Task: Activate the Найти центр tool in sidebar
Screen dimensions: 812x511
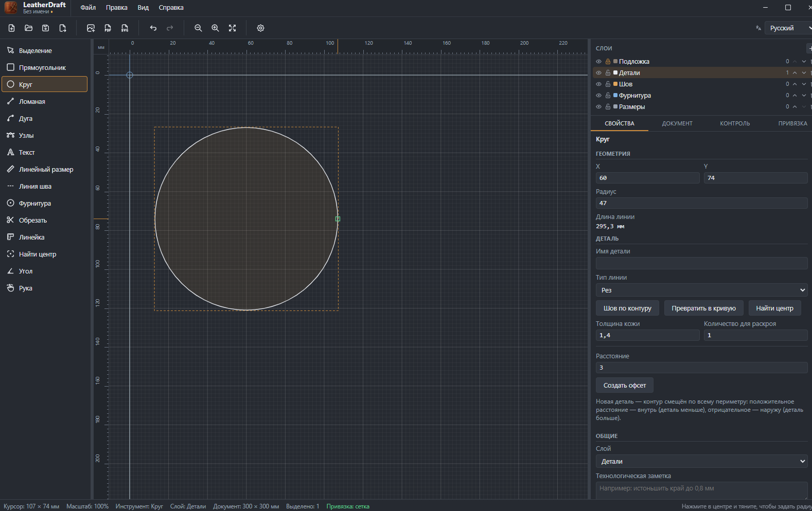Action: [45, 254]
